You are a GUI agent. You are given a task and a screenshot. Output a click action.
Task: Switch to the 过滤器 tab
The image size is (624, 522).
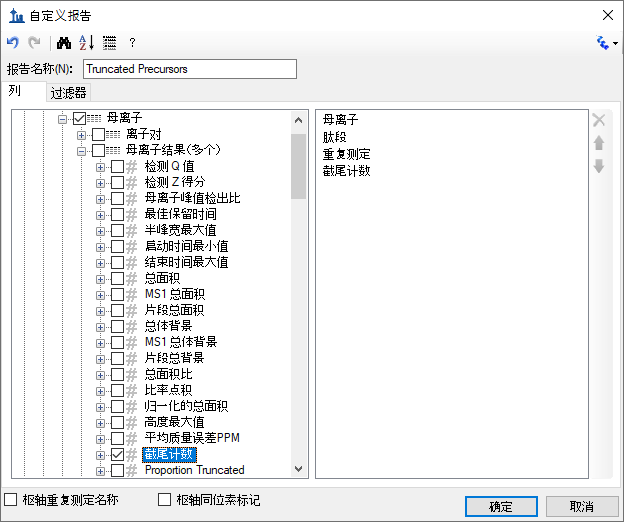pyautogui.click(x=68, y=93)
